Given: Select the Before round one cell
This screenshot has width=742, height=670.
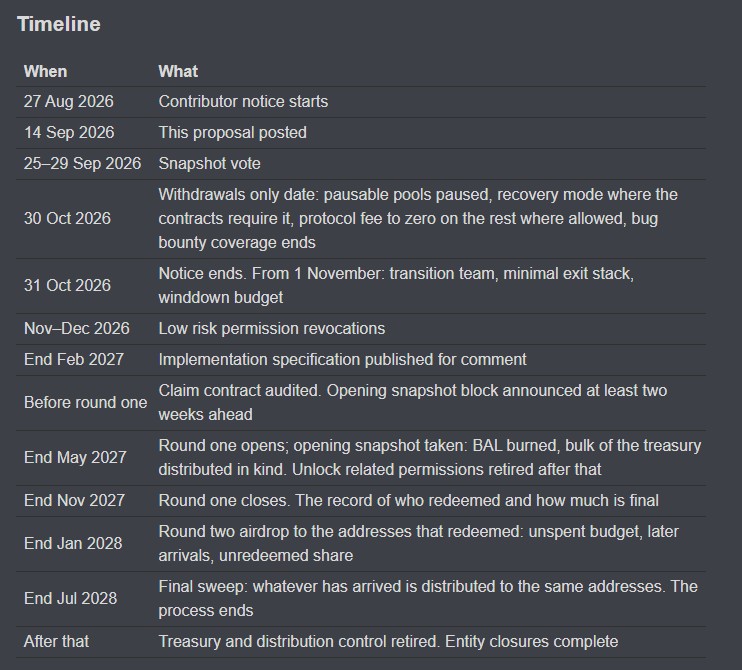Looking at the screenshot, I should [85, 403].
